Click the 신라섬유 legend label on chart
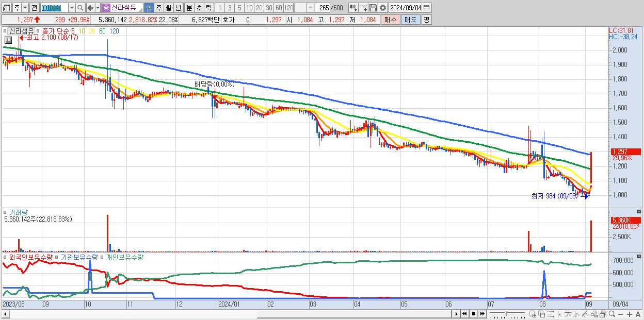This screenshot has height=320, width=644. tap(22, 31)
